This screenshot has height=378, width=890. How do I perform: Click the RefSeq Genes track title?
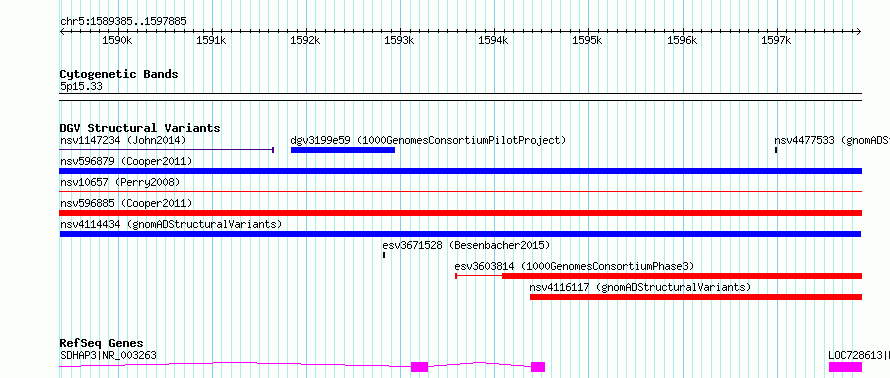point(101,343)
